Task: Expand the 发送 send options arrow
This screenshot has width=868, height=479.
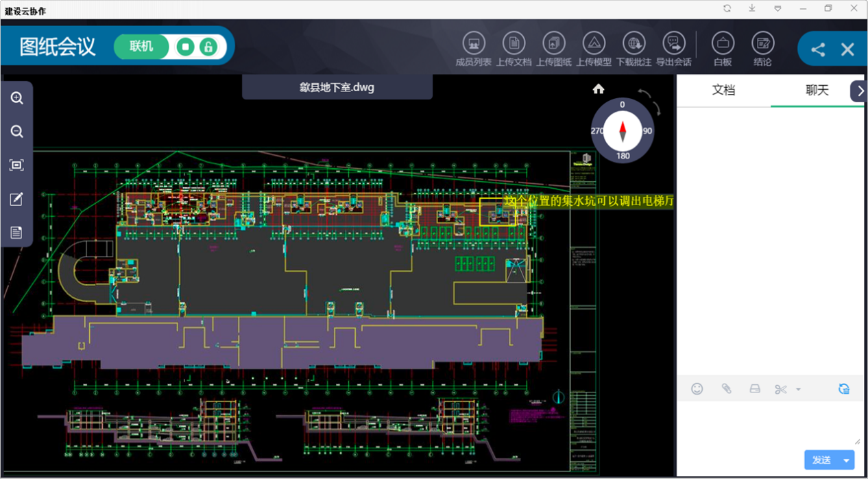Action: point(847,460)
